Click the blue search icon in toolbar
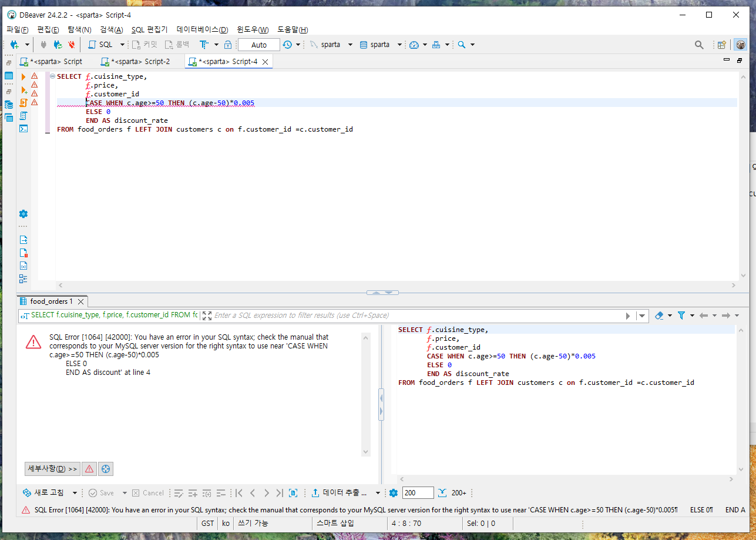The image size is (756, 540). tap(462, 45)
